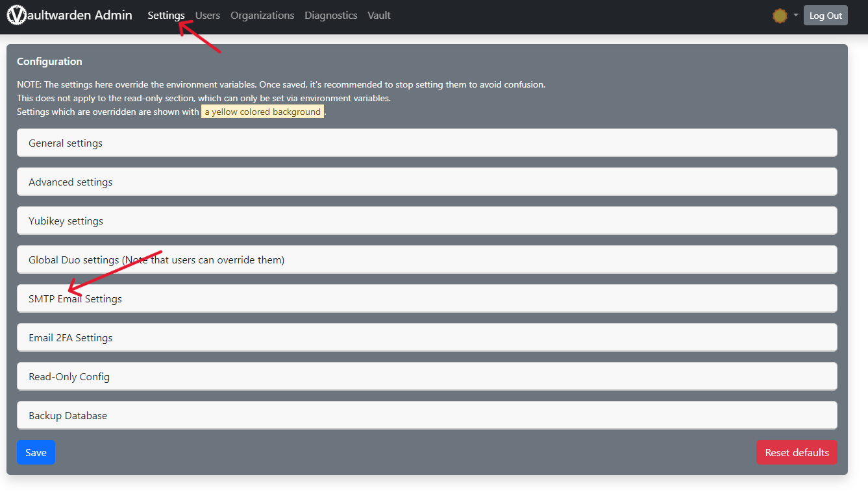Click the note starting 'NOTE: The settings here override'
This screenshot has height=497, width=868.
click(281, 84)
